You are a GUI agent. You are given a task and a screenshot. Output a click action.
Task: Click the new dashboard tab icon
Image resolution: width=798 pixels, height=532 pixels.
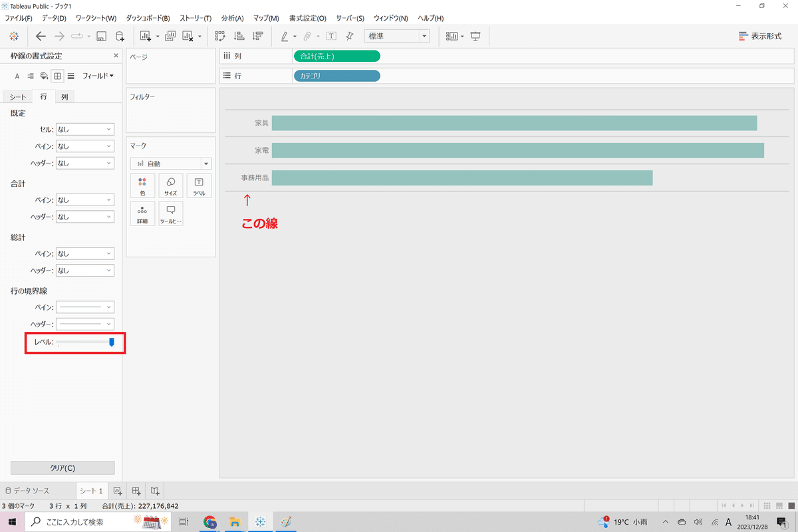tap(136, 491)
